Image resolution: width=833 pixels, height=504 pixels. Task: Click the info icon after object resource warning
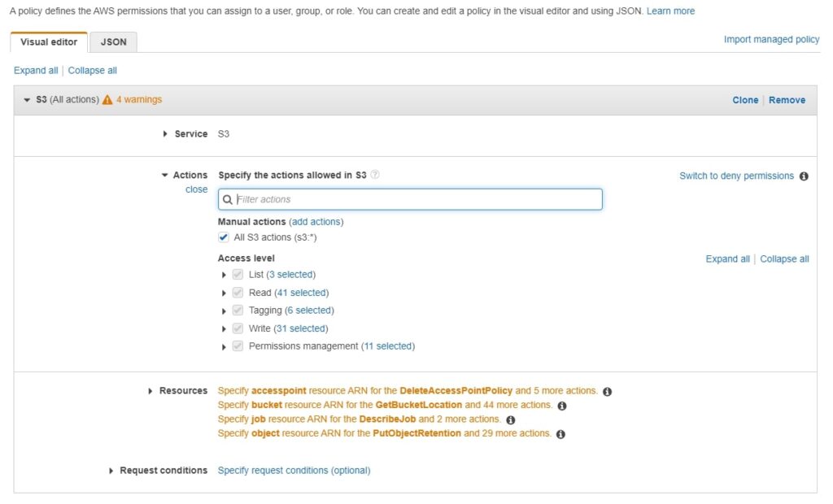(560, 433)
